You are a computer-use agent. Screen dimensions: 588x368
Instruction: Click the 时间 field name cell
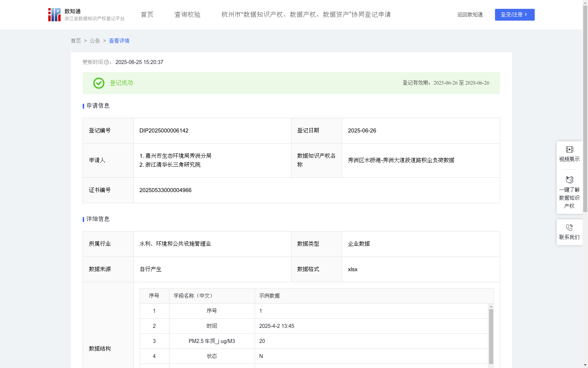212,326
